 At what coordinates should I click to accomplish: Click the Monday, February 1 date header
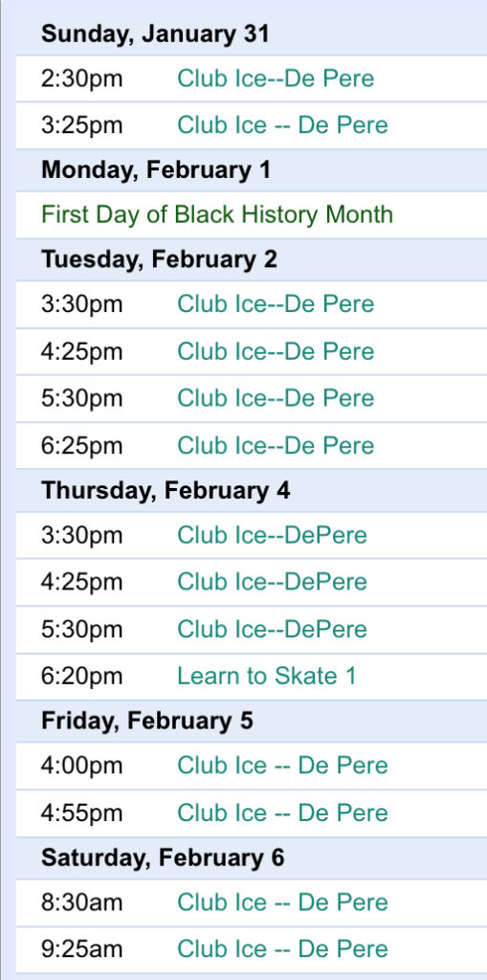(156, 170)
